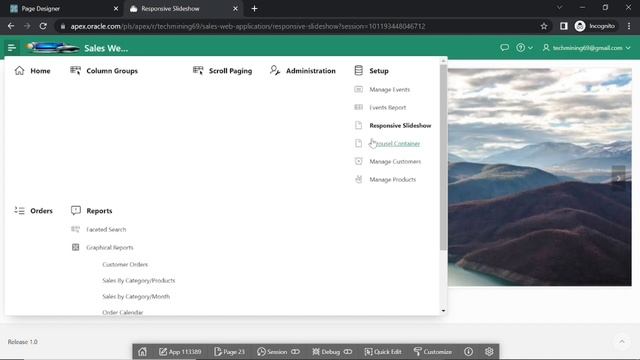This screenshot has width=640, height=360.
Task: Click the Carousel Container page icon
Action: click(x=358, y=143)
